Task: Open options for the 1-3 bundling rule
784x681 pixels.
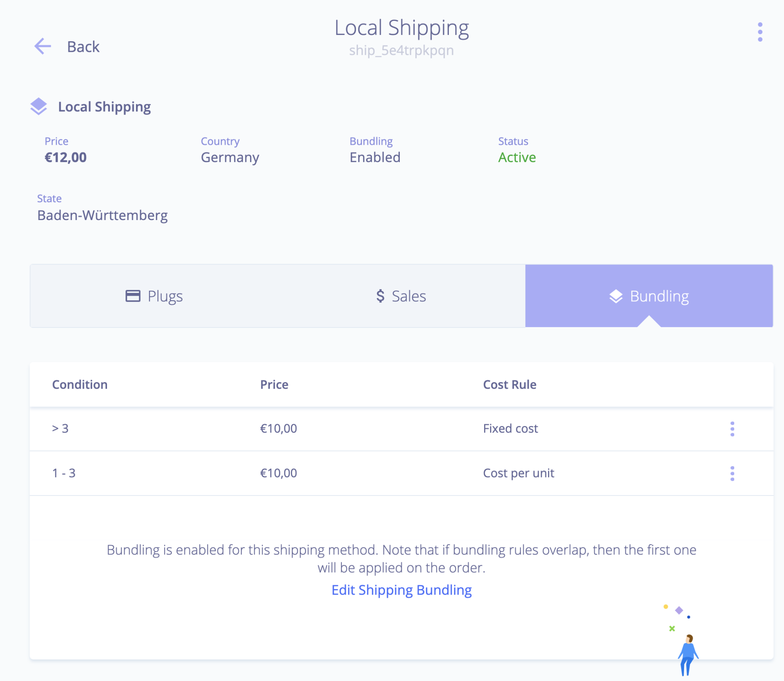Action: click(x=732, y=473)
